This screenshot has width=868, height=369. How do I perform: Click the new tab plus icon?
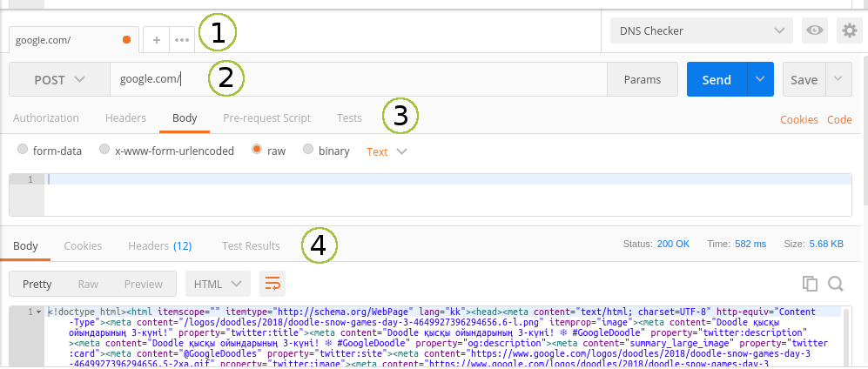click(x=157, y=40)
